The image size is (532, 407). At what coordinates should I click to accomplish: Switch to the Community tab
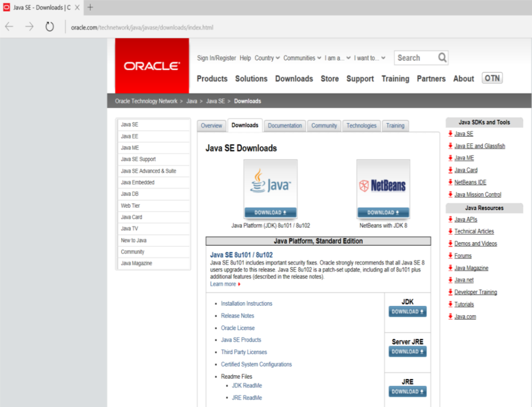(x=324, y=126)
